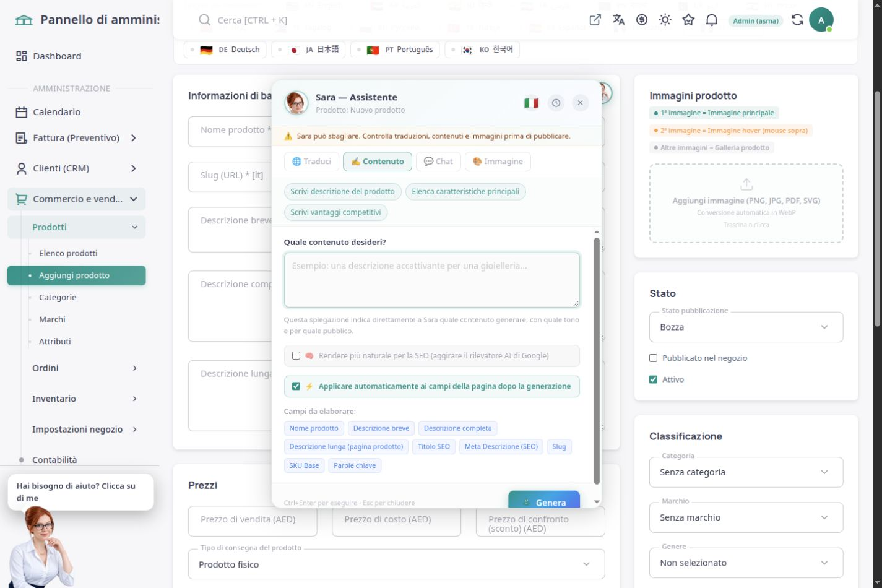The width and height of the screenshot is (882, 588).
Task: Open 'Tipo di consegna del prodotto' dropdown
Action: [396, 564]
